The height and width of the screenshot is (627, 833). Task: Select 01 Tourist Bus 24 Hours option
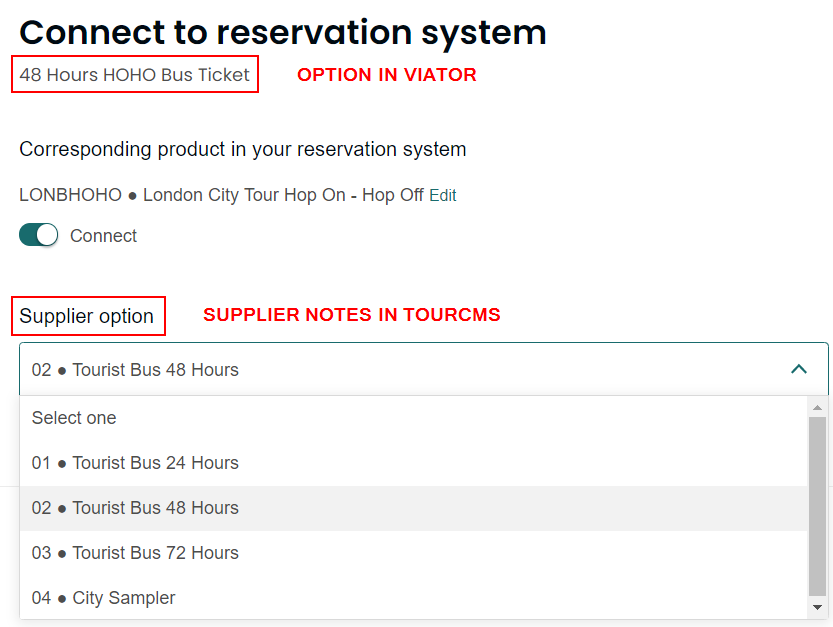coord(135,463)
